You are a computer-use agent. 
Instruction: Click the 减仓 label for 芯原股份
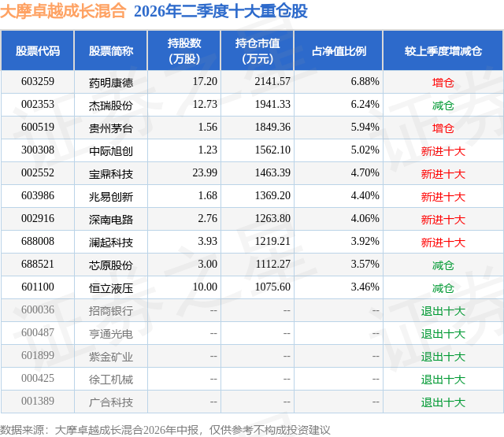443,265
